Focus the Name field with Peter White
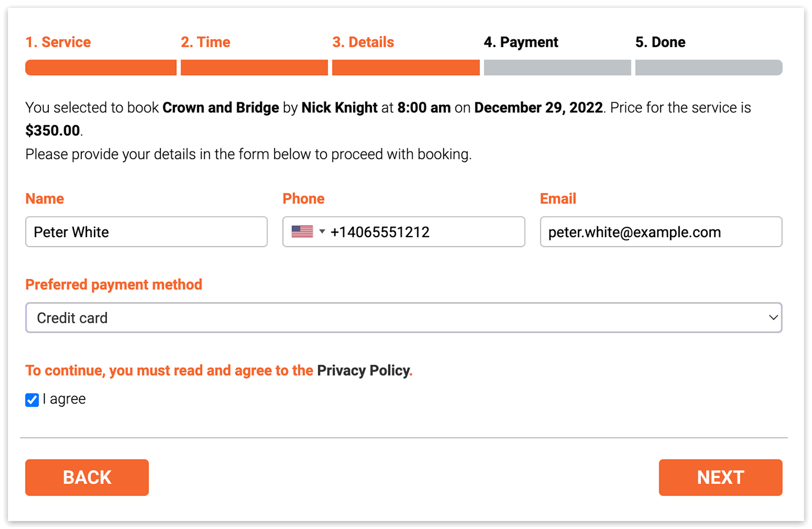This screenshot has height=529, width=812. 146,232
